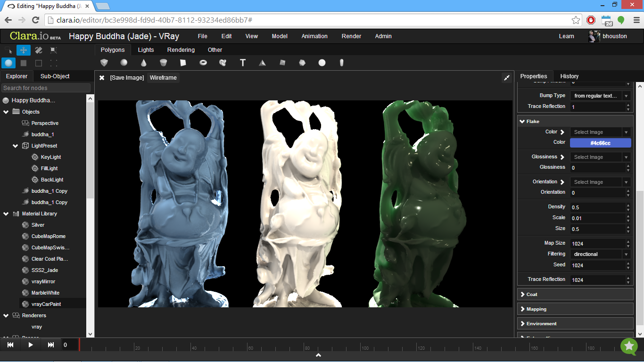Jump to timeline start
The width and height of the screenshot is (644, 362).
[10, 345]
